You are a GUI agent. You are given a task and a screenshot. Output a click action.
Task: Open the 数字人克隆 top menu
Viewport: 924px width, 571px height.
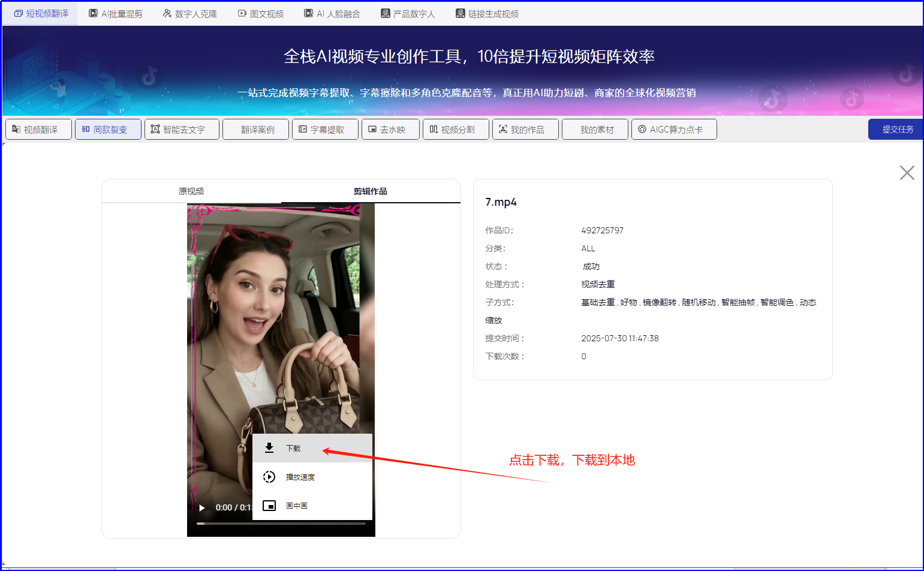click(190, 14)
